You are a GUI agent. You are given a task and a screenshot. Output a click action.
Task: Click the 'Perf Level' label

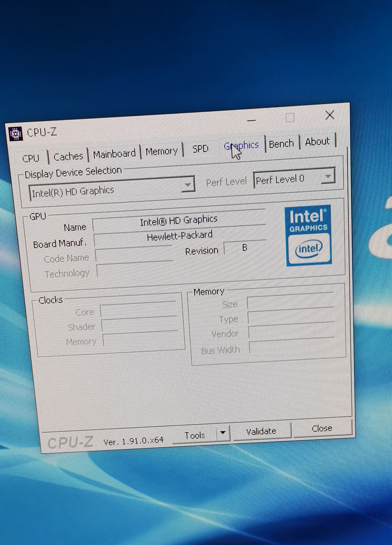click(226, 182)
